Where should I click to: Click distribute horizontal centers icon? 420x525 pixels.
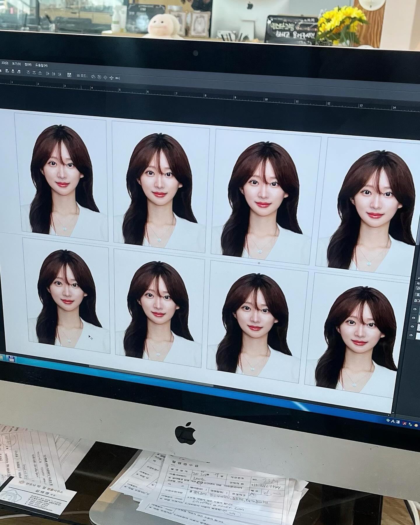54,74
